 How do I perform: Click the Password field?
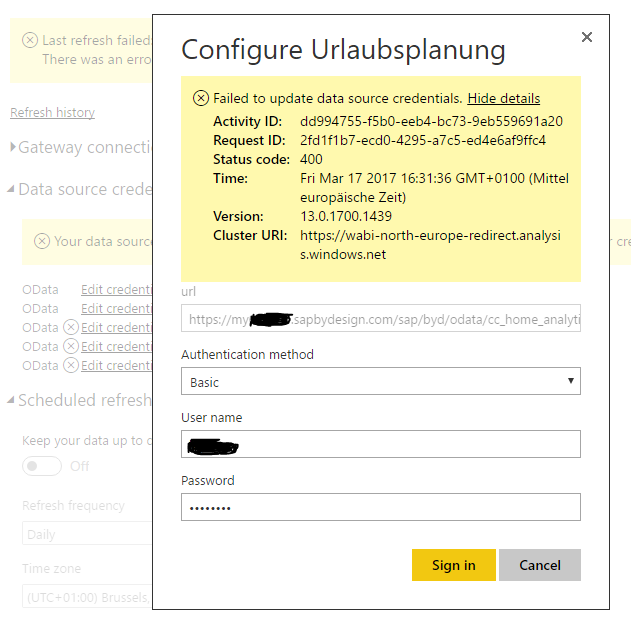pyautogui.click(x=381, y=507)
